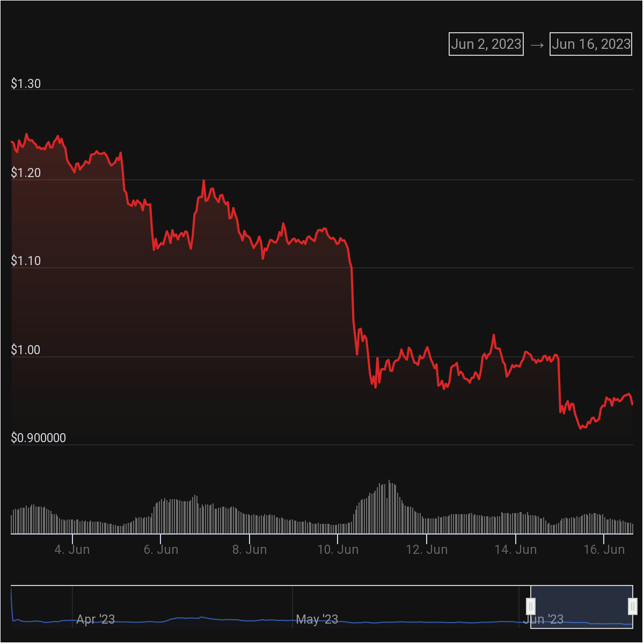This screenshot has height=644, width=644.
Task: Click the "$1.00" gridline label
Action: pyautogui.click(x=26, y=349)
